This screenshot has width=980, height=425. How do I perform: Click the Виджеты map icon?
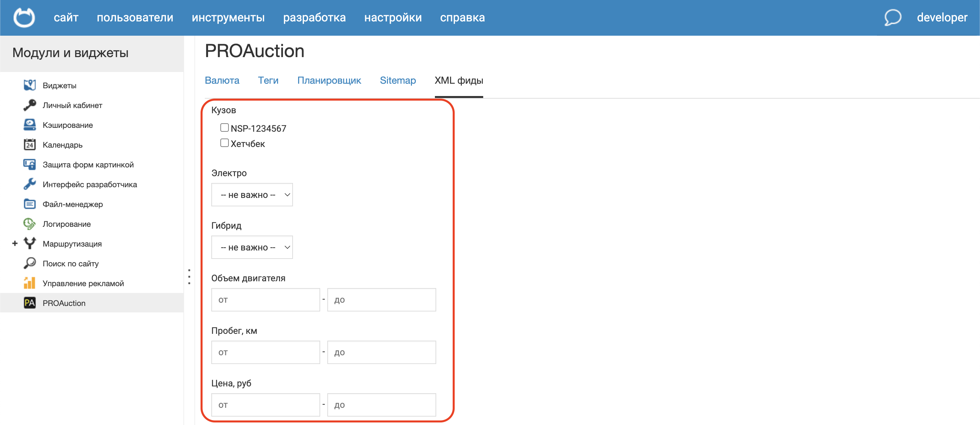click(30, 85)
